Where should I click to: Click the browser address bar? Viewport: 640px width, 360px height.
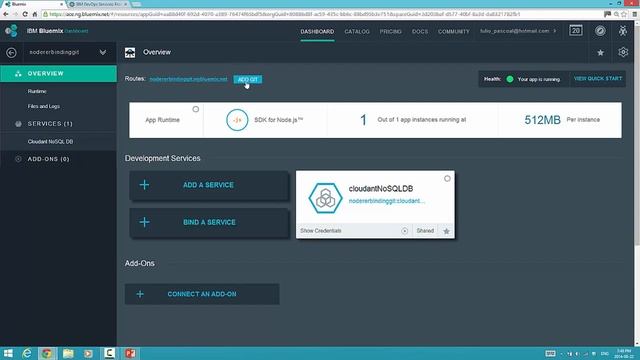click(x=322, y=14)
